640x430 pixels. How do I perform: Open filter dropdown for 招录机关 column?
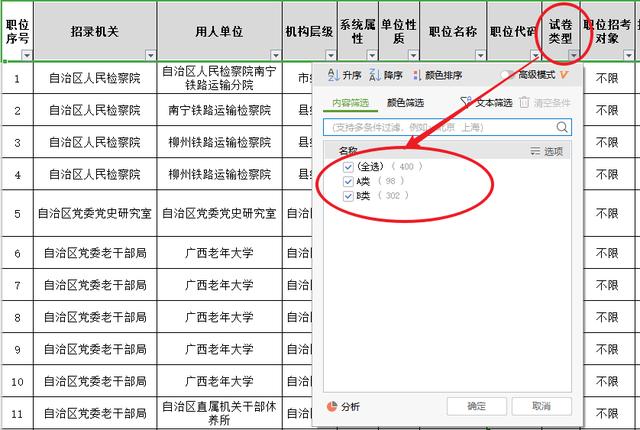(x=151, y=55)
